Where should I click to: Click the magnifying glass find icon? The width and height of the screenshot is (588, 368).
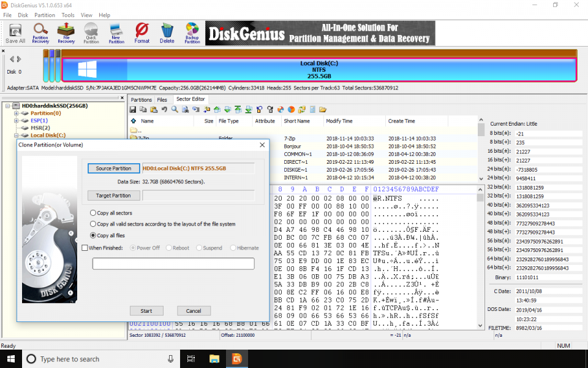click(175, 110)
